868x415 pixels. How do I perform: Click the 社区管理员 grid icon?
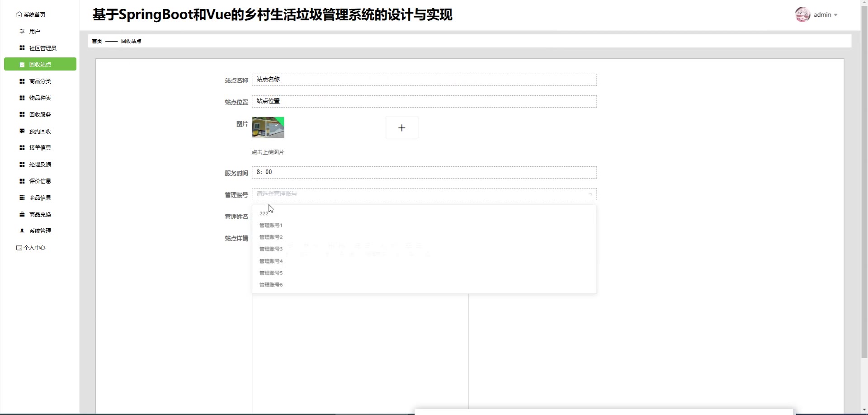click(22, 48)
